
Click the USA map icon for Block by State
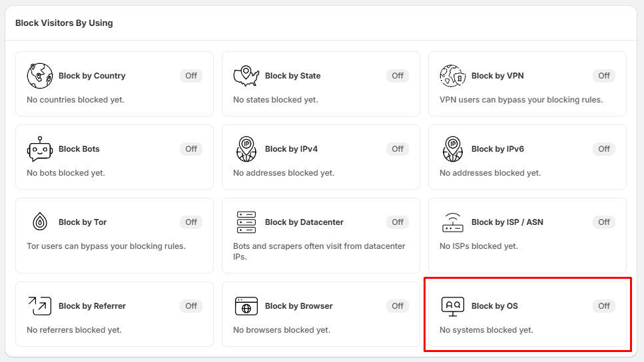246,76
